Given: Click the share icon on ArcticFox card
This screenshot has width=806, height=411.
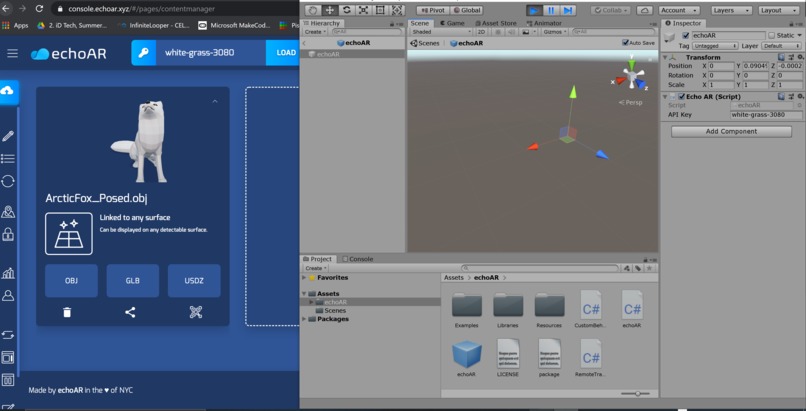Looking at the screenshot, I should (x=130, y=312).
